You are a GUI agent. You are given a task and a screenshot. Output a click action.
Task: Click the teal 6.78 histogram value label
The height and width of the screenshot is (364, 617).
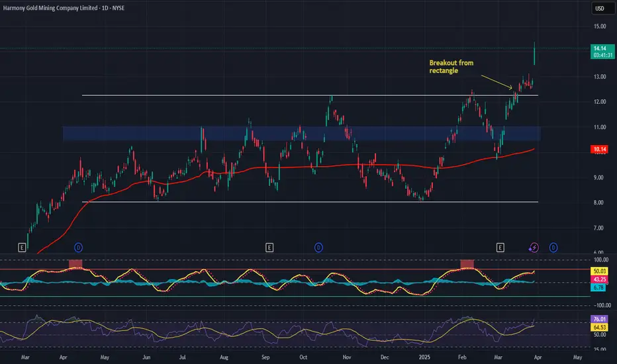[598, 288]
